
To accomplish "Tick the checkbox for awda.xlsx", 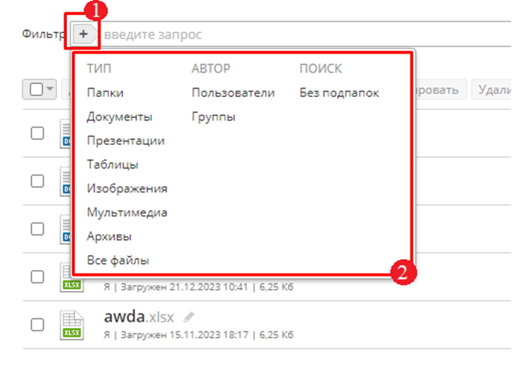I will 38,324.
